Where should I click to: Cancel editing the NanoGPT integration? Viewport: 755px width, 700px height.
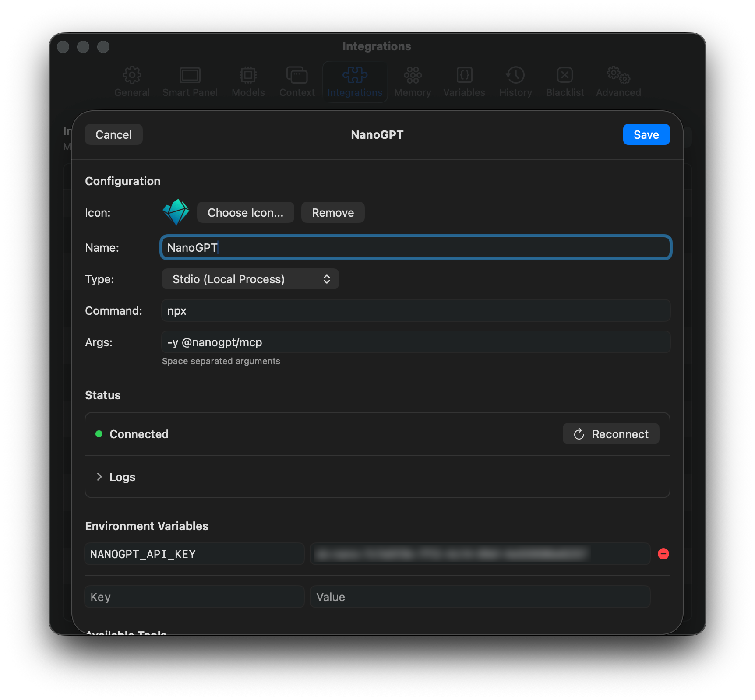point(114,134)
